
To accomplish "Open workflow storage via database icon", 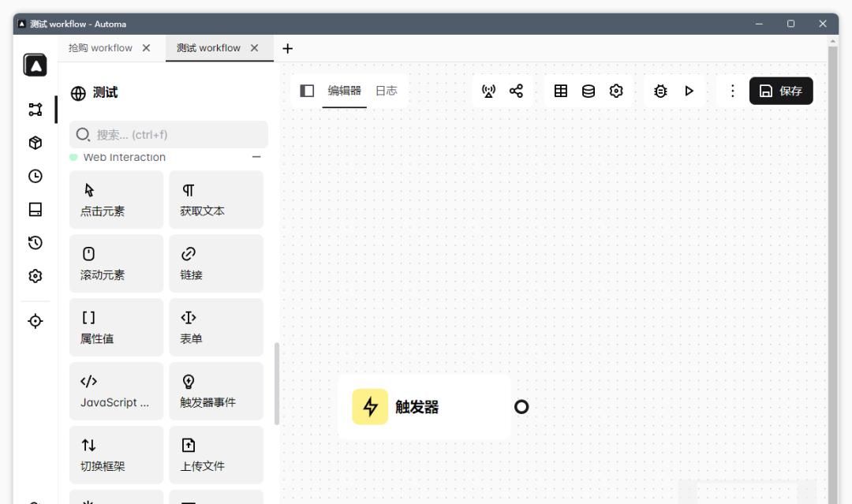I will [x=588, y=91].
